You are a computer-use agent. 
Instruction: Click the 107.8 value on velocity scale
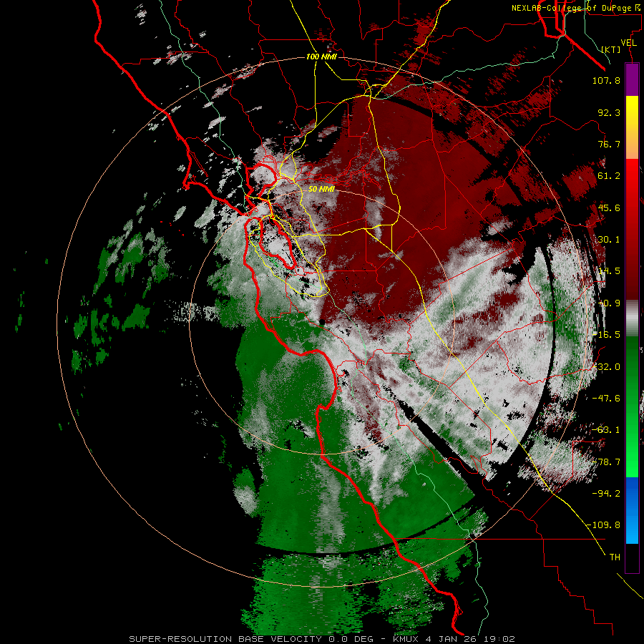(x=606, y=80)
